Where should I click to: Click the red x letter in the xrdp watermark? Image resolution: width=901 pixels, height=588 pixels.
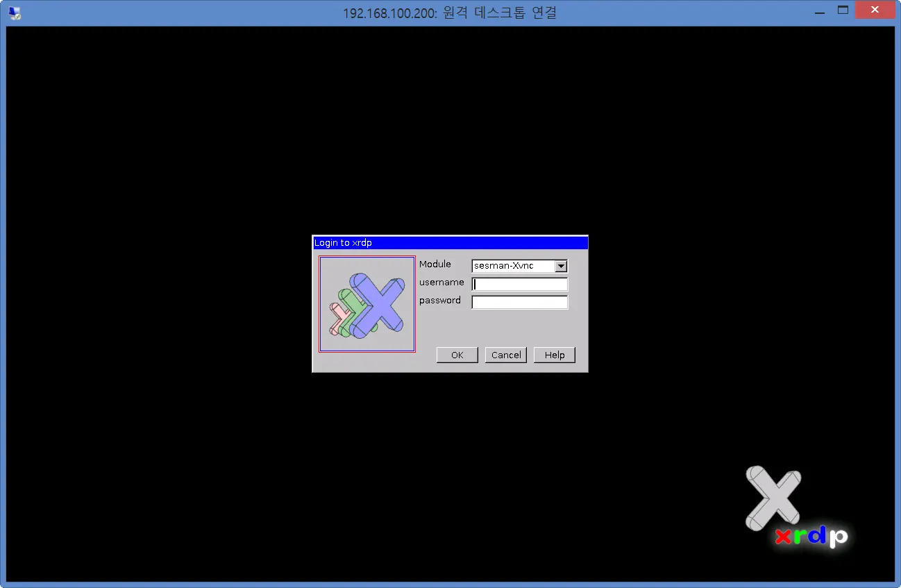[782, 537]
